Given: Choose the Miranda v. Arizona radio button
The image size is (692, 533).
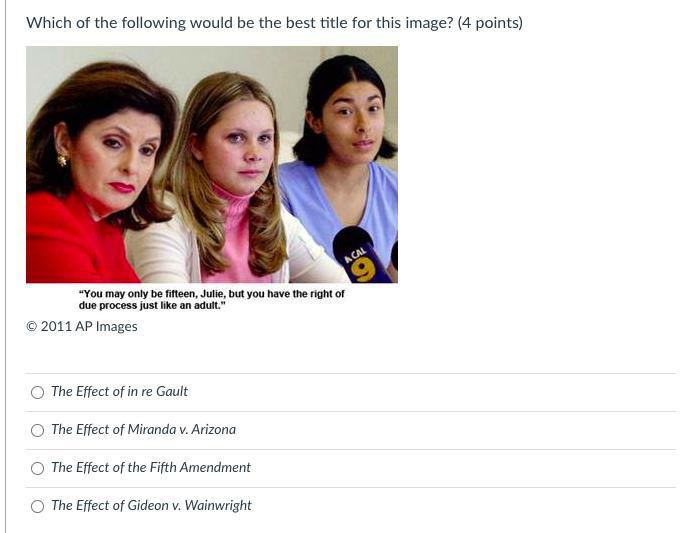Looking at the screenshot, I should (38, 430).
